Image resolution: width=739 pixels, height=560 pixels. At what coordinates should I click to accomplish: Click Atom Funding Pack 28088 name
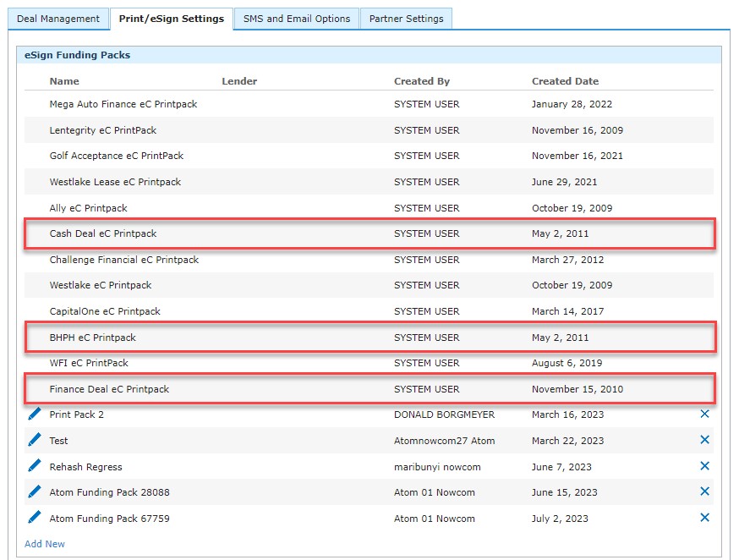click(x=109, y=492)
